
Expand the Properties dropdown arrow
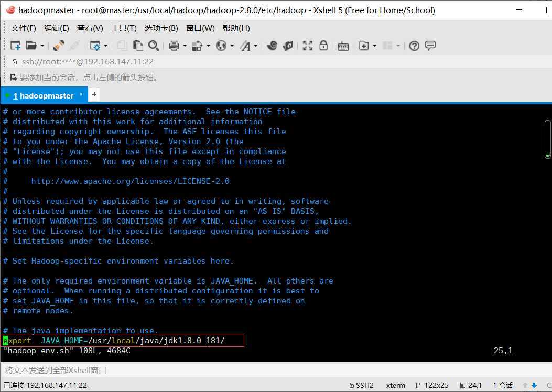[x=105, y=46]
